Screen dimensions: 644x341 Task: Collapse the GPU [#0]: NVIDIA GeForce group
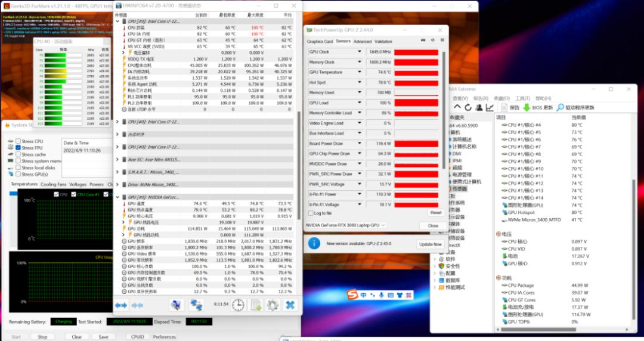pos(117,197)
